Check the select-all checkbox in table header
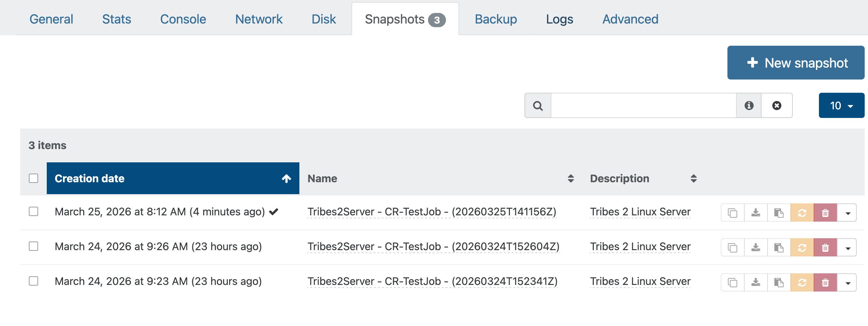The image size is (868, 326). click(33, 178)
